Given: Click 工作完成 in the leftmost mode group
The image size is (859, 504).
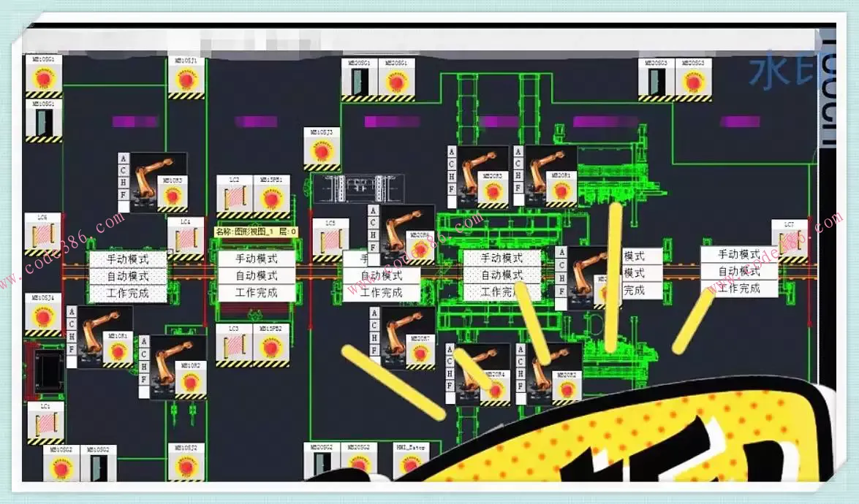Looking at the screenshot, I should 128,294.
